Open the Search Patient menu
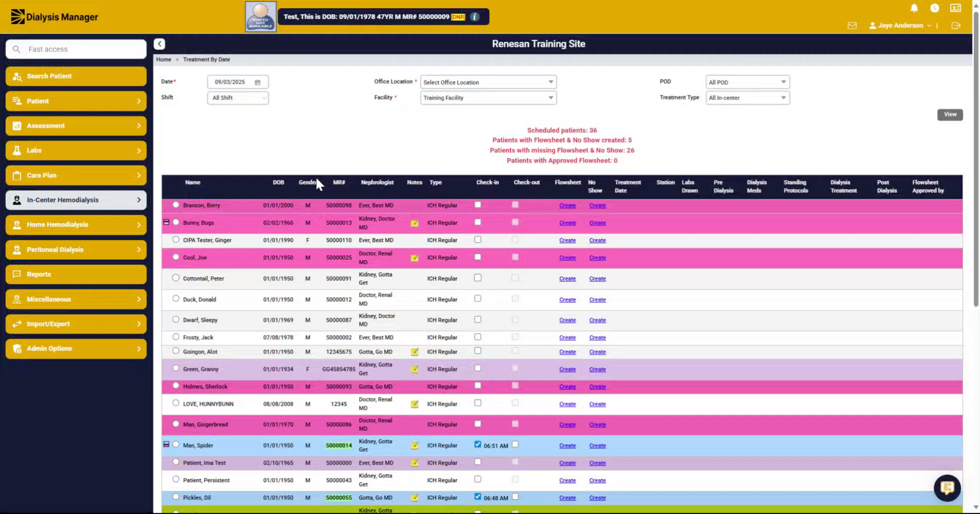This screenshot has height=514, width=980. click(76, 76)
